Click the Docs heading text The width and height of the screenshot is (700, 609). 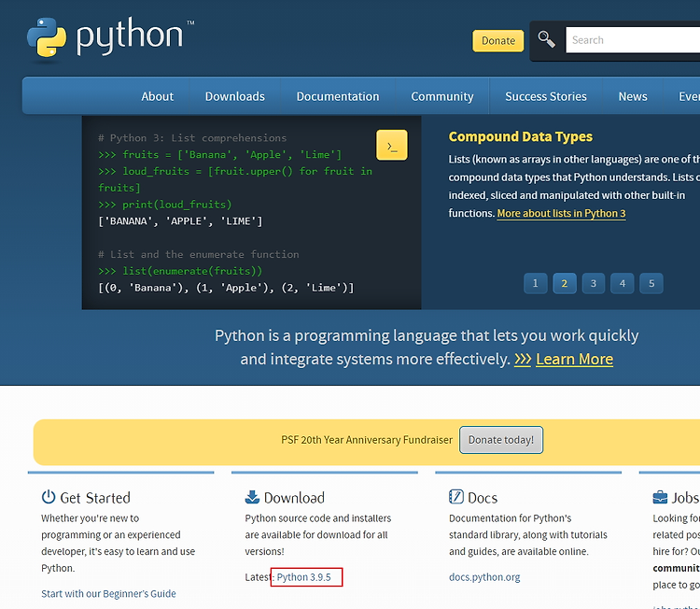[x=483, y=498]
